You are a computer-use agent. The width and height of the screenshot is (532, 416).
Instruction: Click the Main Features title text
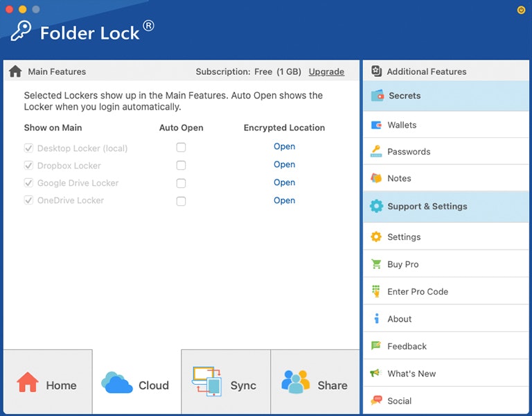[57, 71]
